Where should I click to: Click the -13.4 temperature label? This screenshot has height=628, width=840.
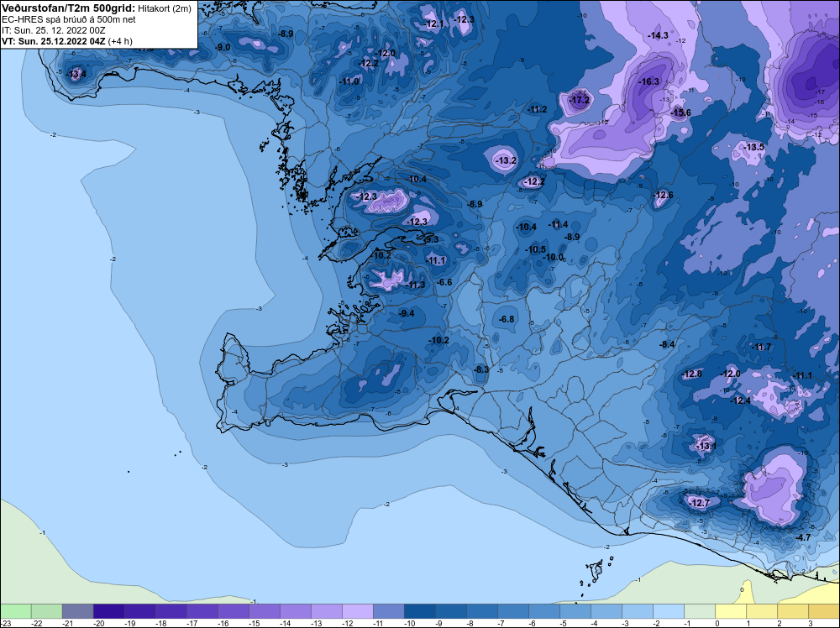coord(76,73)
